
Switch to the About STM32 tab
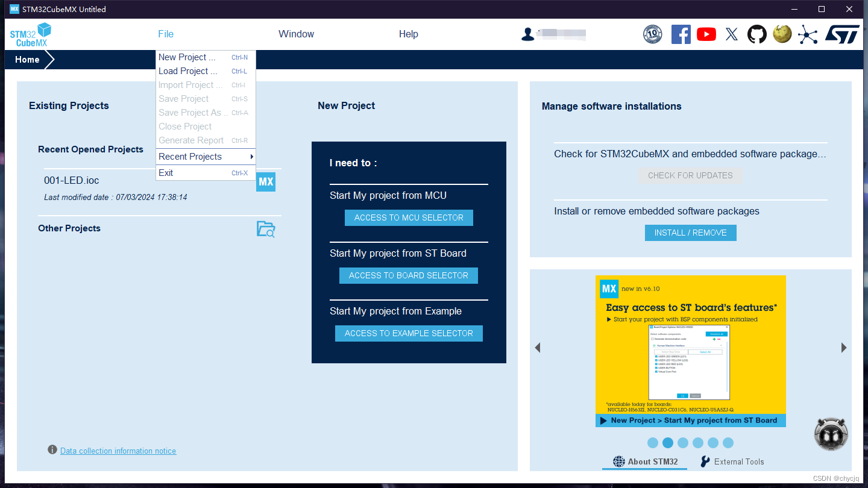coord(644,462)
